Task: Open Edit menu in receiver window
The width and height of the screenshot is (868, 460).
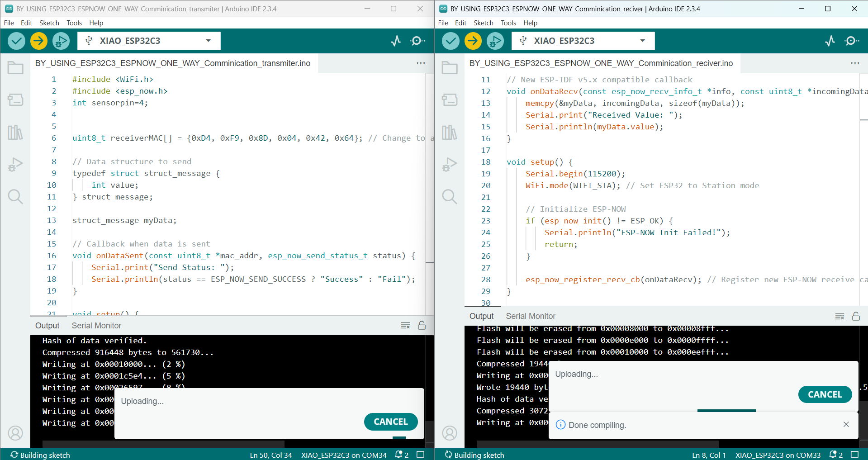Action: click(460, 23)
